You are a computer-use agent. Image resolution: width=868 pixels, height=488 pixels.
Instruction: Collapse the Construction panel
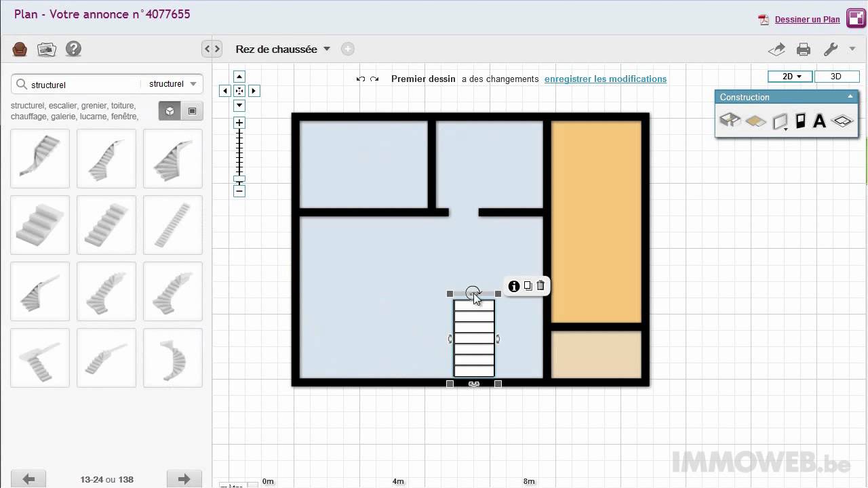[x=850, y=97]
